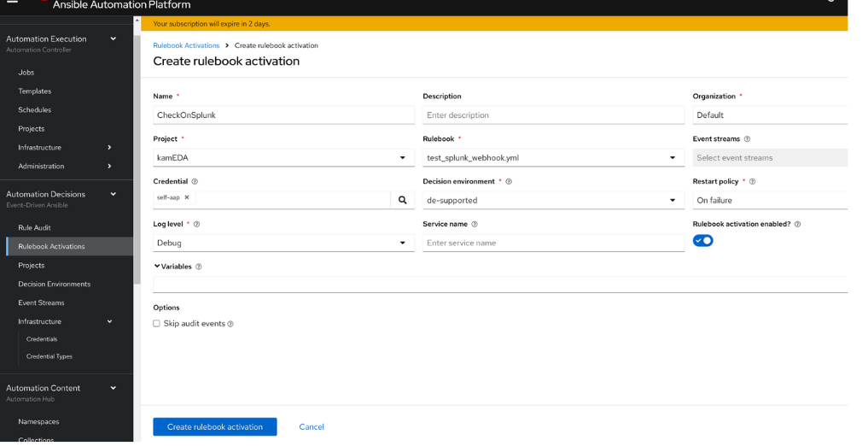Click the Cancel link
This screenshot has width=868, height=446.
pos(312,427)
